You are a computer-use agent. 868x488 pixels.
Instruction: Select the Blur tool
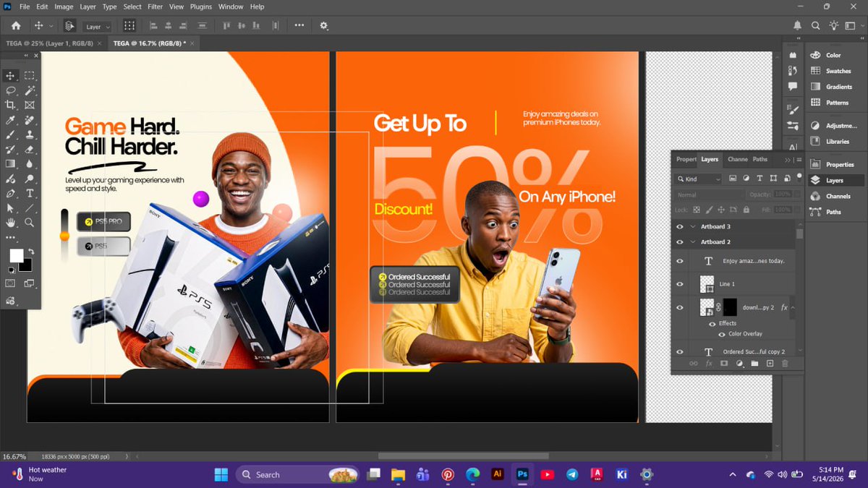point(30,164)
